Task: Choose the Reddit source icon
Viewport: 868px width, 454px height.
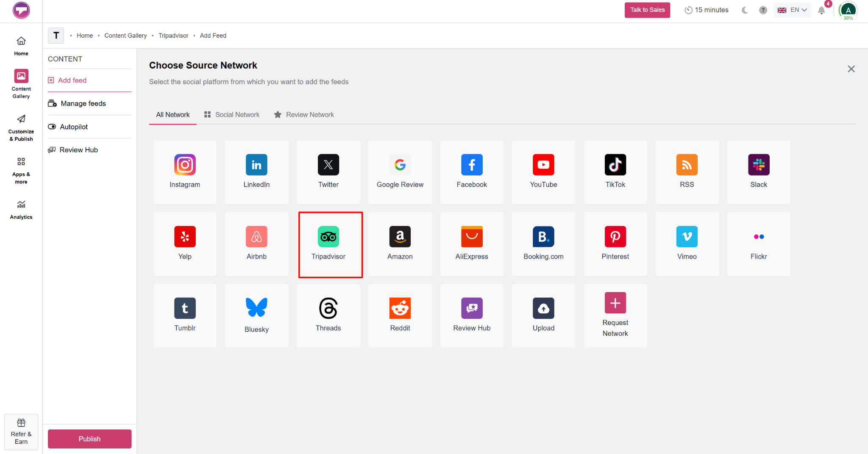Action: [400, 308]
